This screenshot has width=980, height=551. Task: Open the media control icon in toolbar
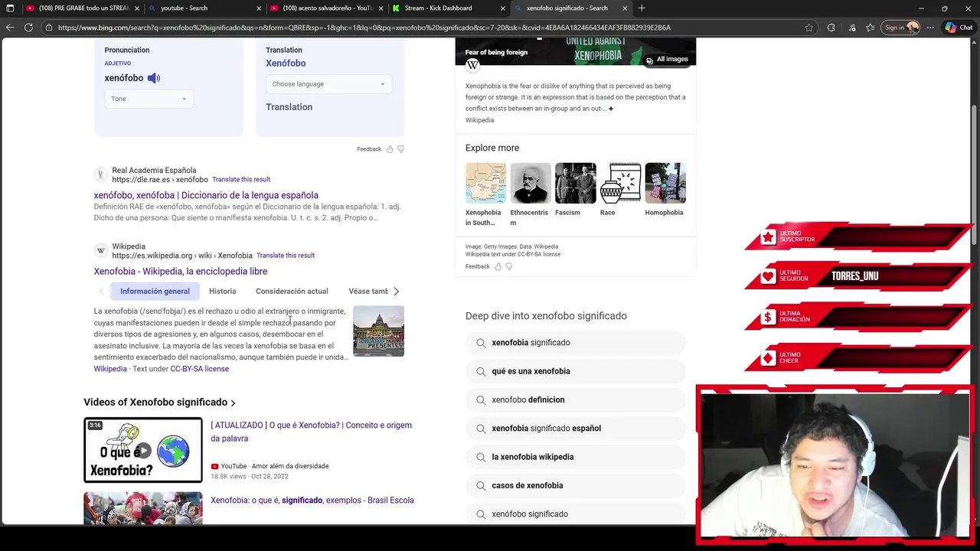click(x=852, y=28)
